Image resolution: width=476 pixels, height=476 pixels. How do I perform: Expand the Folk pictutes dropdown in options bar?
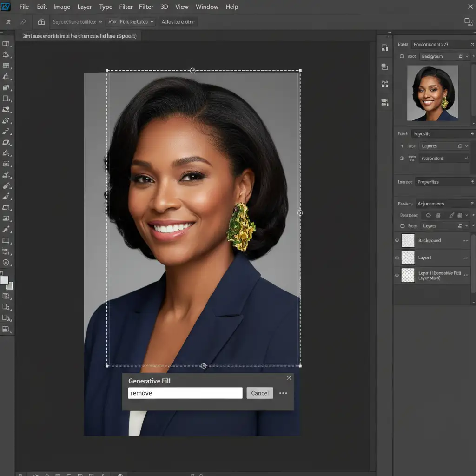[131, 22]
